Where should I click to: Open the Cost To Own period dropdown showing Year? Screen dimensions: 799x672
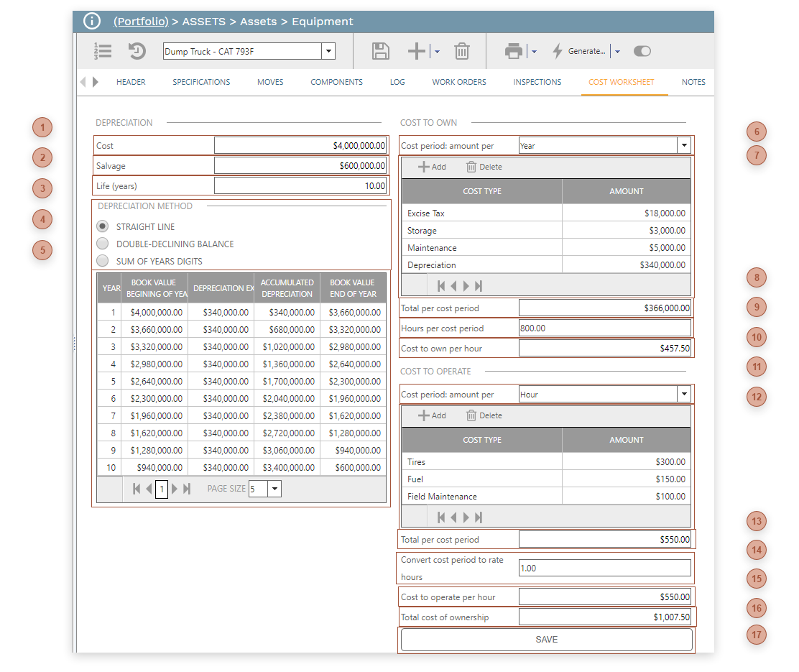(684, 144)
